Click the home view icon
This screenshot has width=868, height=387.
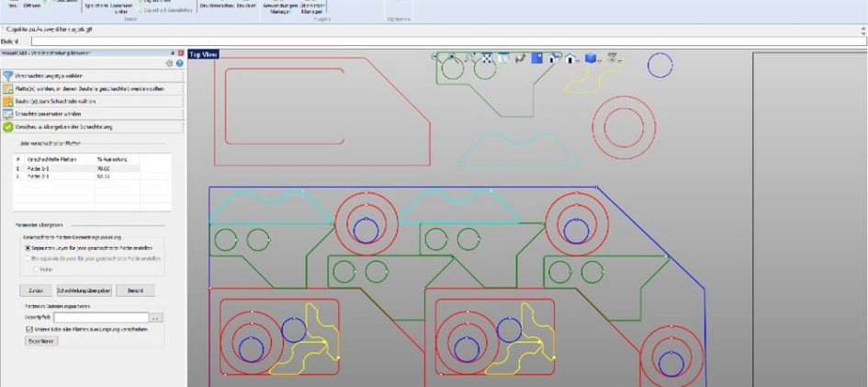tap(570, 59)
